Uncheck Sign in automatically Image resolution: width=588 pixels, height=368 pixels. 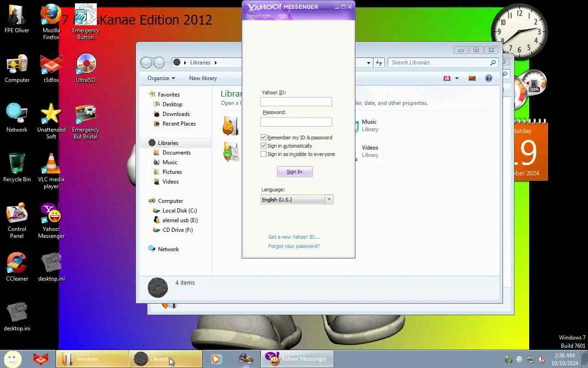point(263,146)
